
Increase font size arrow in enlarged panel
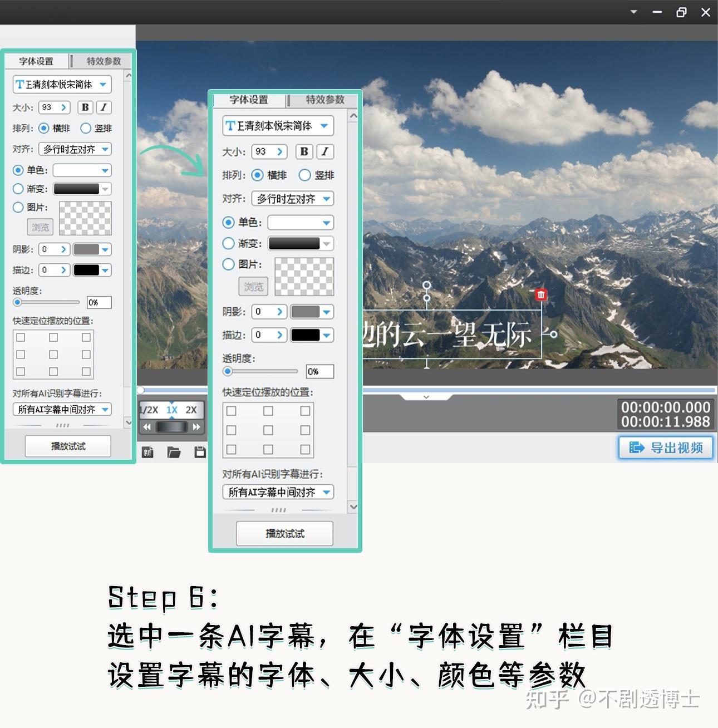pos(280,151)
